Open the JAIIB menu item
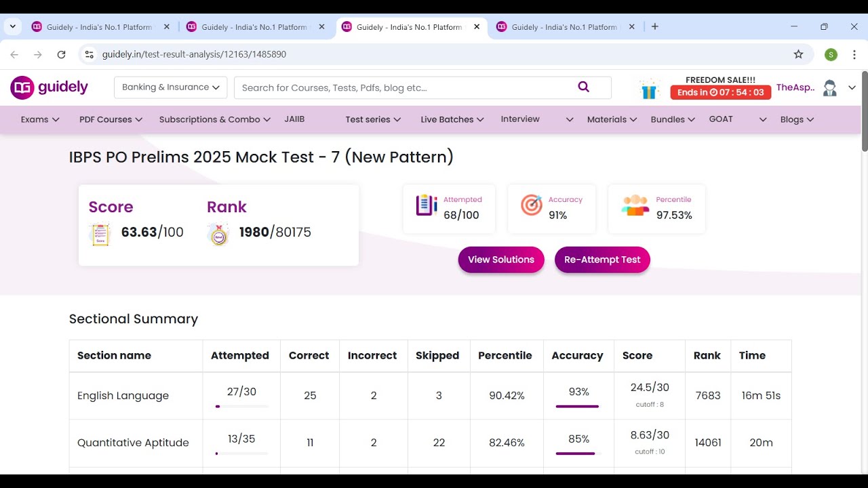 coord(294,119)
